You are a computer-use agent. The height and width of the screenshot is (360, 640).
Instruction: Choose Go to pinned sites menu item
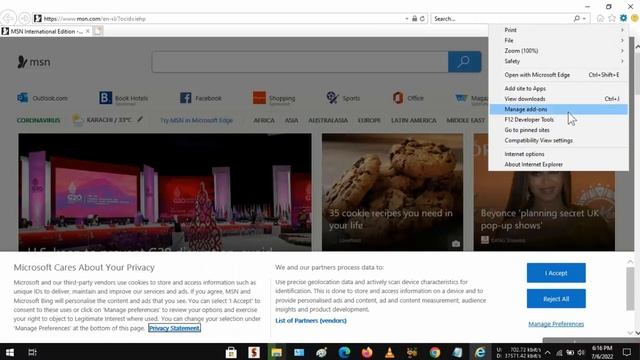click(x=558, y=130)
